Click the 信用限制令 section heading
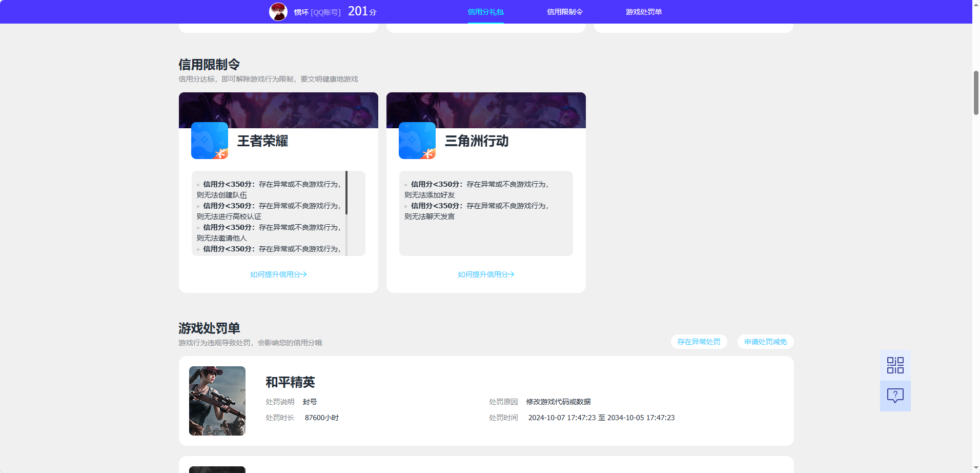Screen dimensions: 980x473 tap(209, 65)
